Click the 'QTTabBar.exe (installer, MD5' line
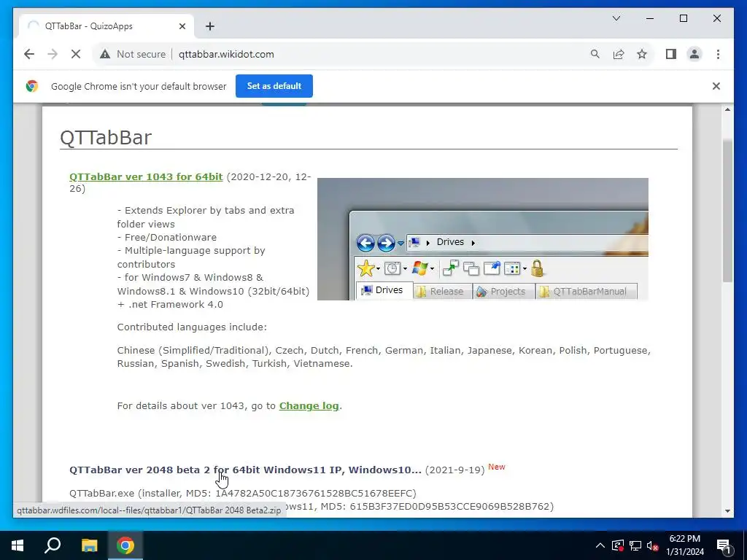The width and height of the screenshot is (747, 560). pos(243,494)
